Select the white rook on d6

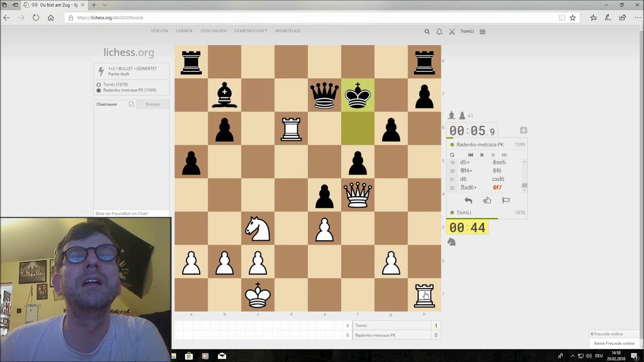coord(291,129)
